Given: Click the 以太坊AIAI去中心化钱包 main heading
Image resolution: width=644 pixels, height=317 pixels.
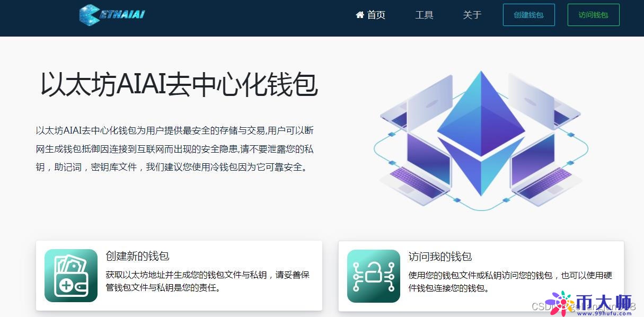Looking at the screenshot, I should (x=179, y=85).
